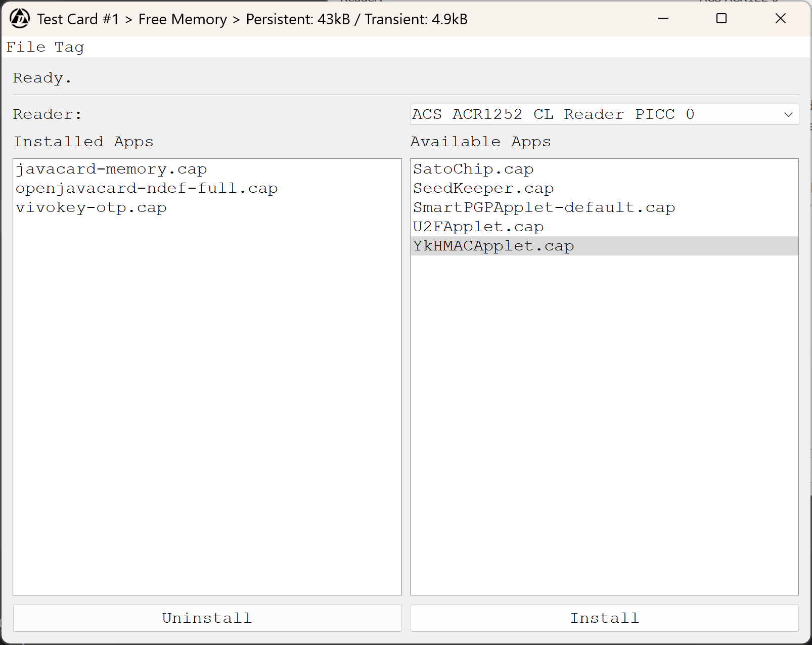Minimize the Test Card window
812x645 pixels.
pyautogui.click(x=663, y=19)
